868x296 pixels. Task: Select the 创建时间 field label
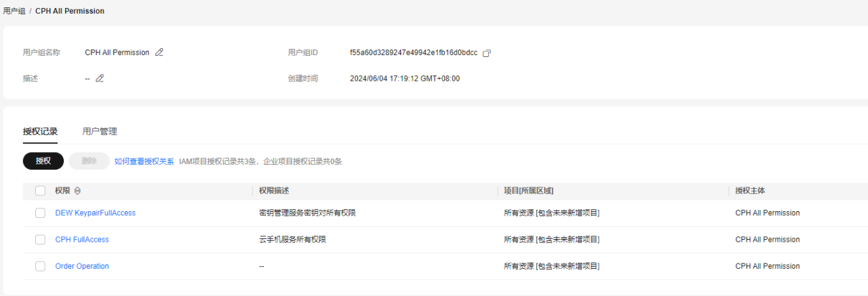[x=302, y=79]
